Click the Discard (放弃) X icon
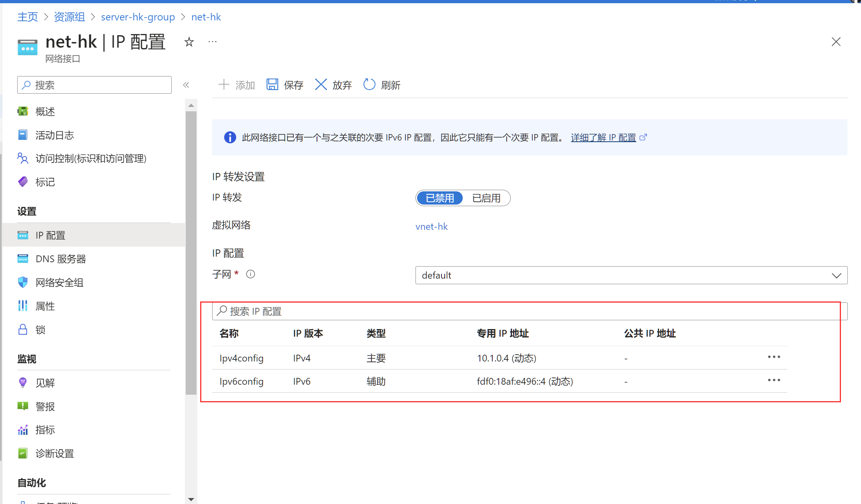Image resolution: width=861 pixels, height=504 pixels. (321, 84)
